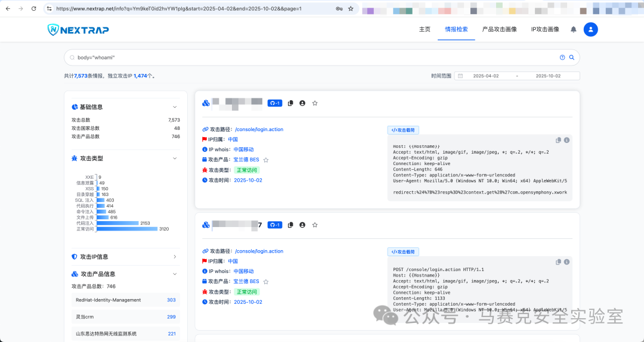Viewport: 644px width, 342px height.
Task: Click the GitHub -1 badge on second result
Action: point(274,225)
